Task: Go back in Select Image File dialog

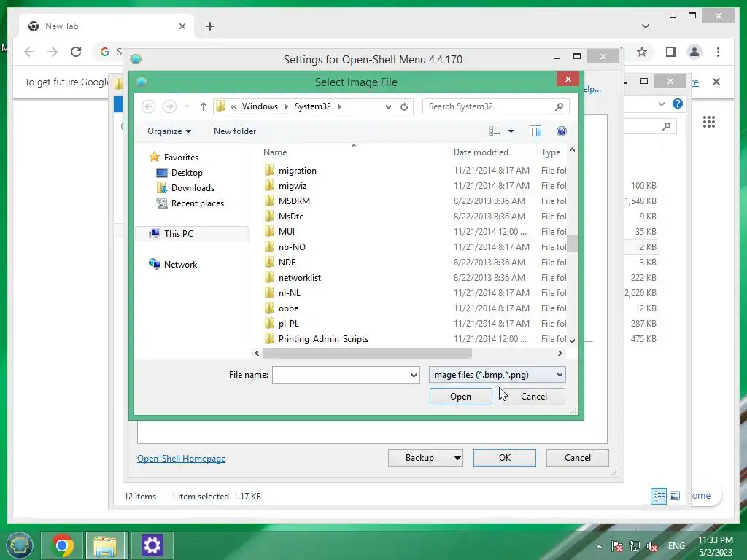Action: tap(149, 106)
